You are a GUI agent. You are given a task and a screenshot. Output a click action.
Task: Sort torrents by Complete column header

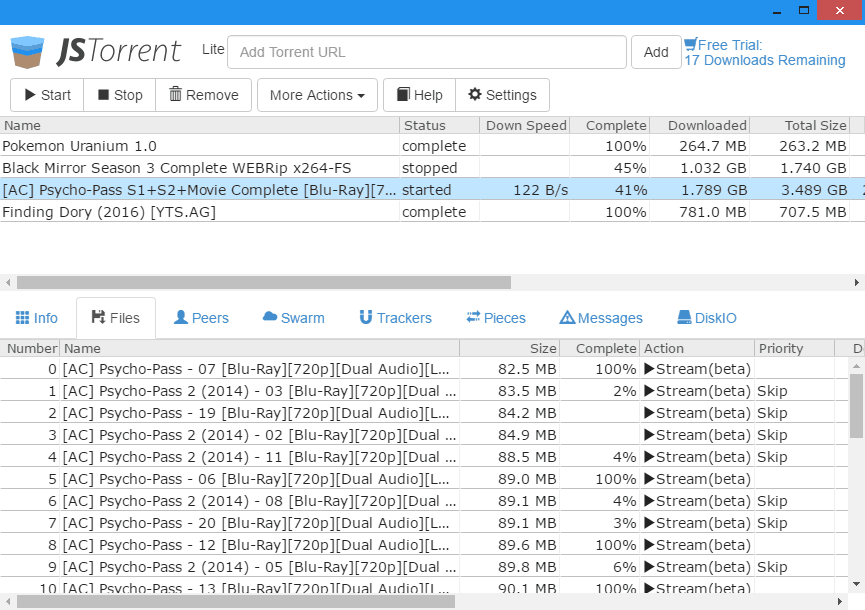point(610,125)
